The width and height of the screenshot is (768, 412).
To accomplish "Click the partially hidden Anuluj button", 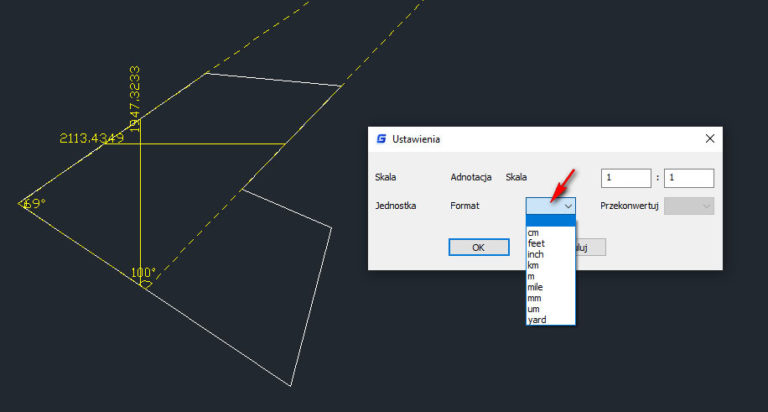I will [x=590, y=247].
